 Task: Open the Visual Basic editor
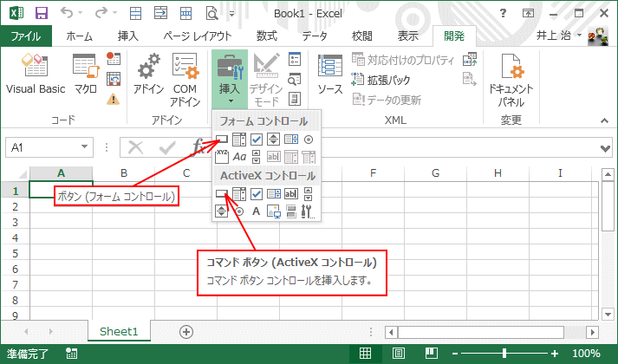click(x=36, y=74)
